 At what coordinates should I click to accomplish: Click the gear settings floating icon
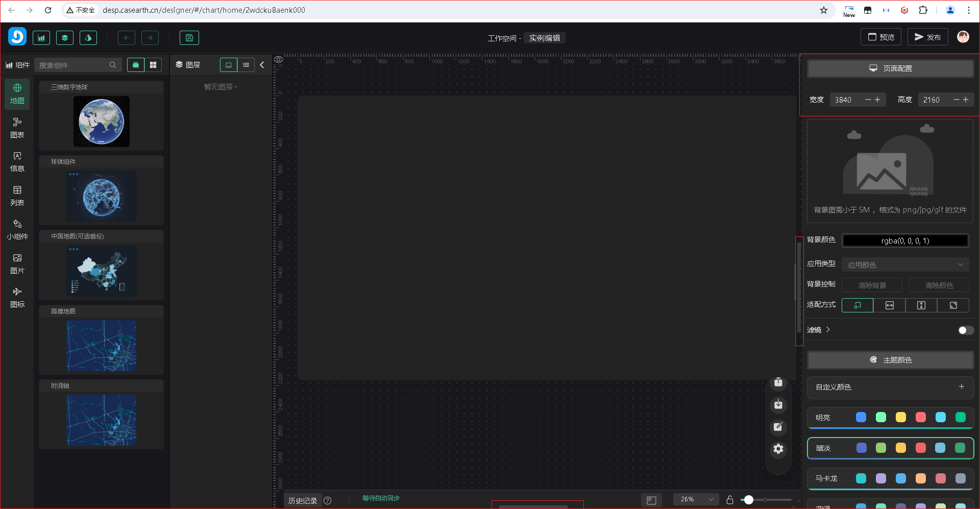778,449
